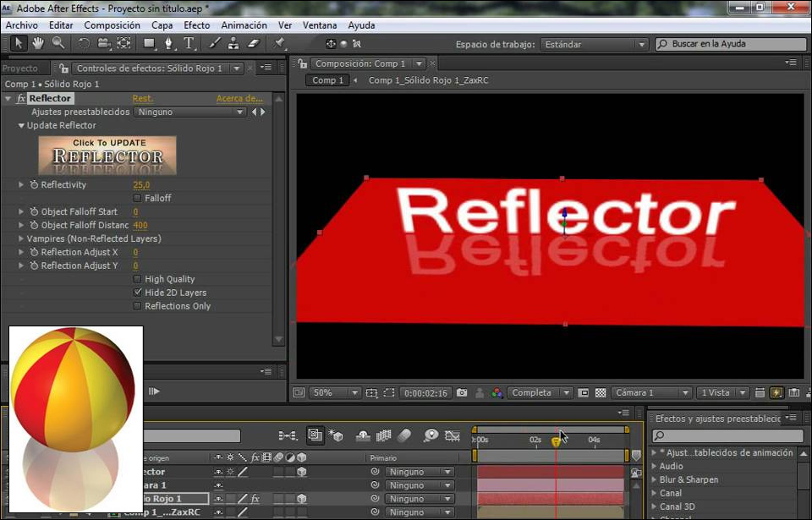This screenshot has height=520, width=812.
Task: Uncheck the Hide 2D Layers checkbox
Action: point(137,293)
